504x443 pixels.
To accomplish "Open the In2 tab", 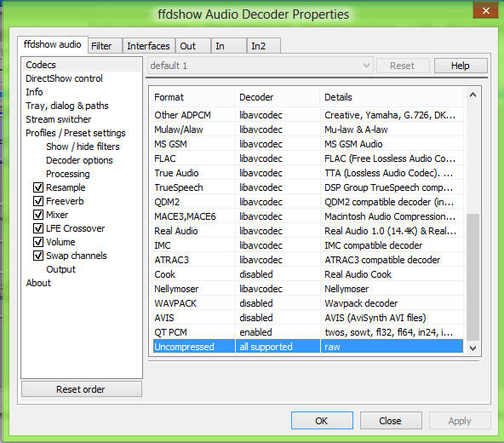I will tap(264, 46).
